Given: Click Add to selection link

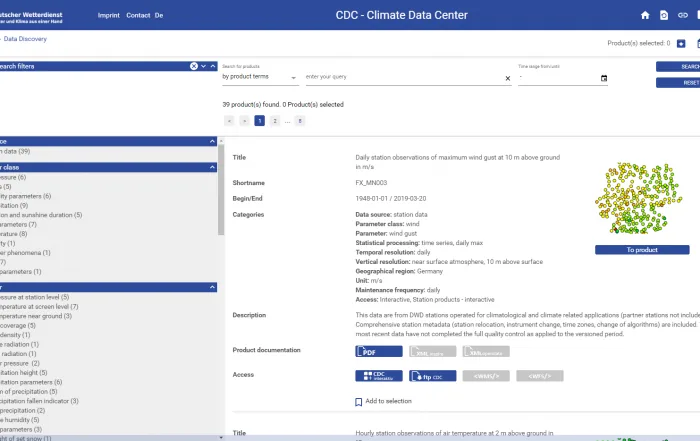Looking at the screenshot, I should [x=388, y=401].
